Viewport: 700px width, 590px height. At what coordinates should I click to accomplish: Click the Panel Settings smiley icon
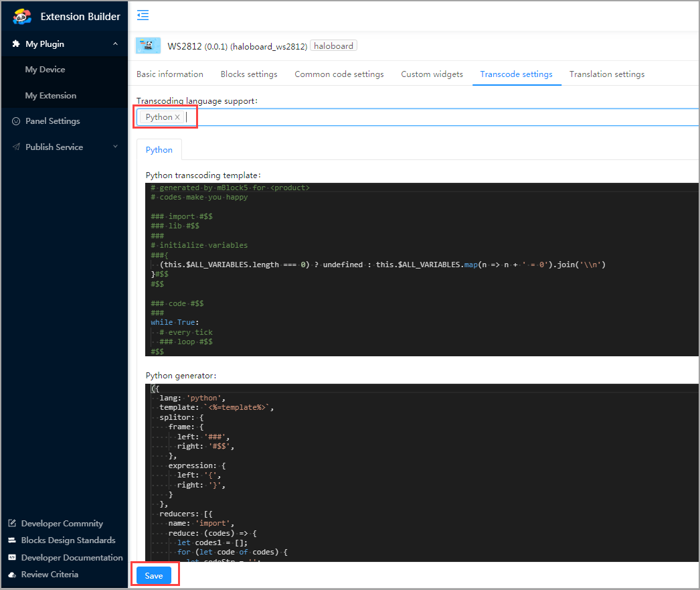pyautogui.click(x=16, y=121)
